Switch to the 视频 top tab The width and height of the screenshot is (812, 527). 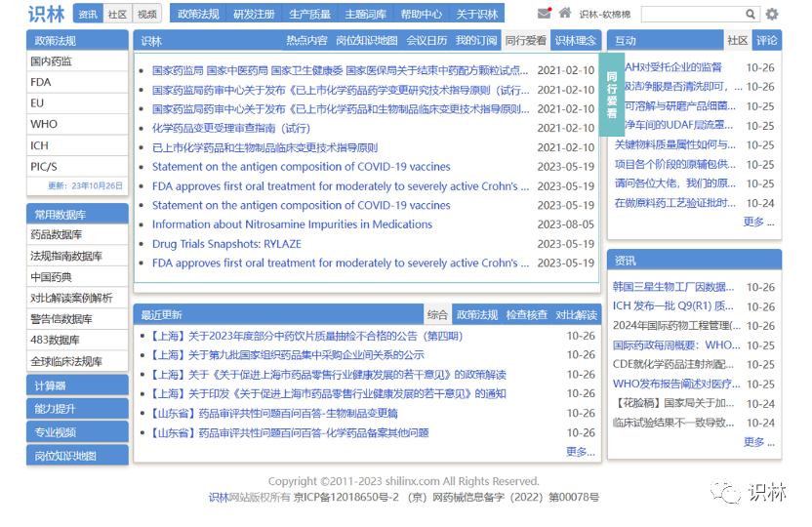point(147,14)
